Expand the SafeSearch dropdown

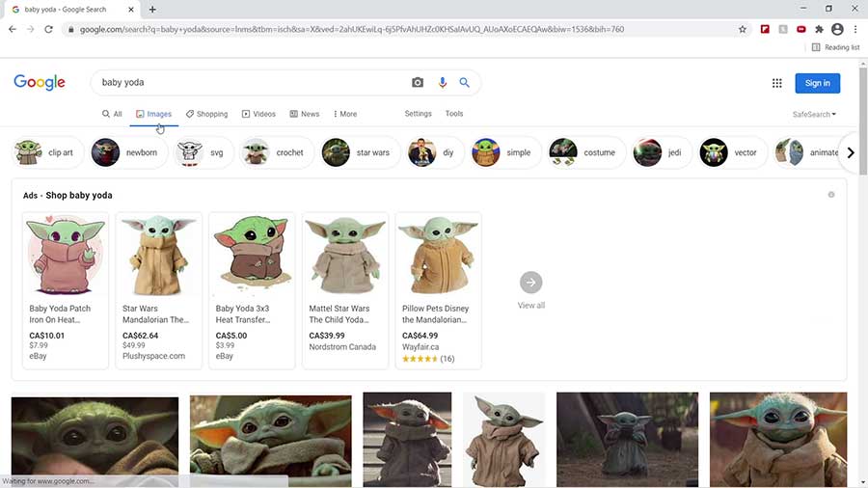814,115
